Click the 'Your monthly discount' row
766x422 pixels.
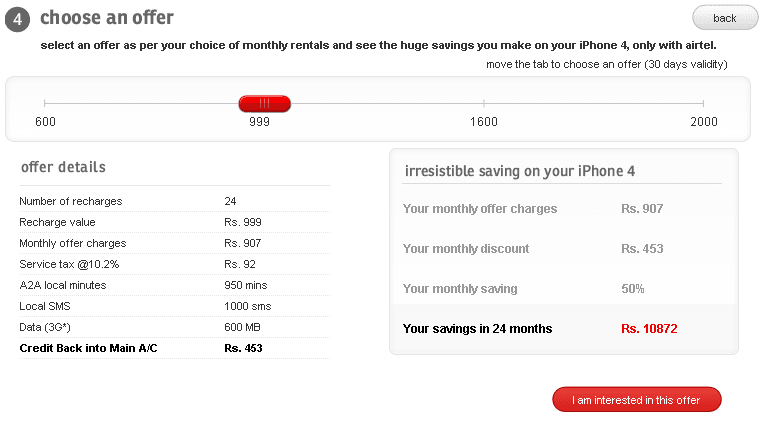click(564, 249)
